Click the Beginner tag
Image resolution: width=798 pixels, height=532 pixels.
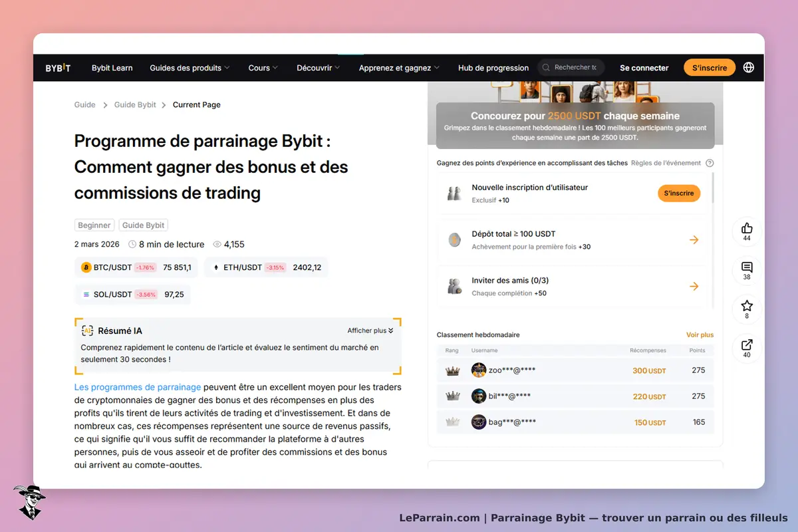pos(94,225)
